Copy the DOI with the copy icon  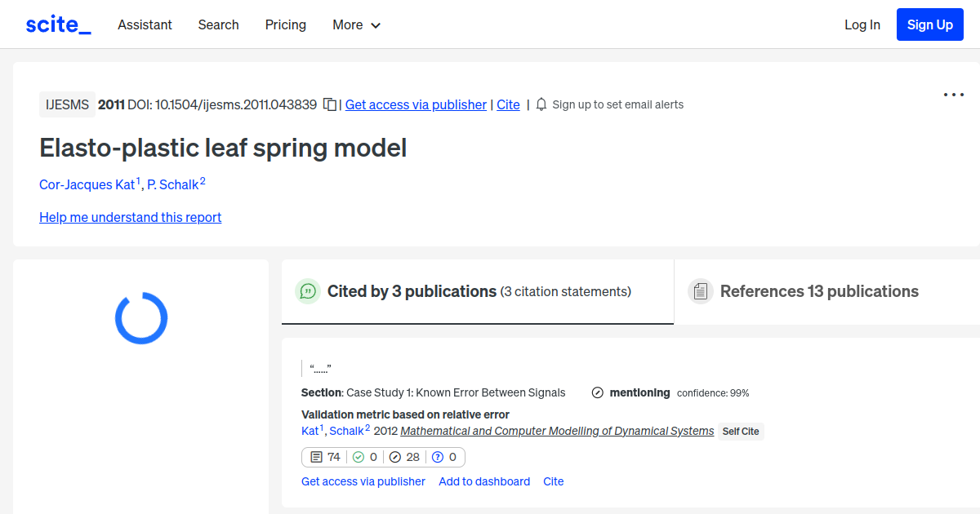[329, 104]
